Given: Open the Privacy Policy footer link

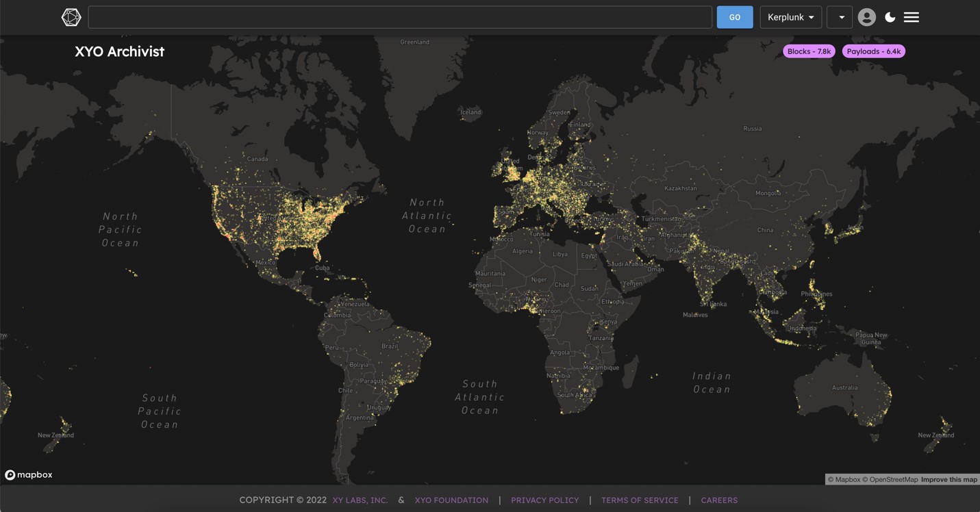Looking at the screenshot, I should click(x=544, y=500).
